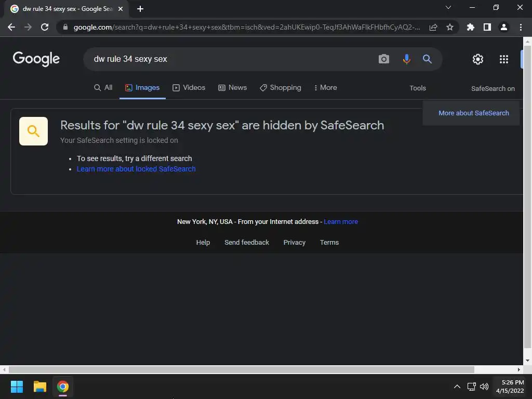This screenshot has height=399, width=532.
Task: Share this page using the share icon
Action: coord(433,27)
